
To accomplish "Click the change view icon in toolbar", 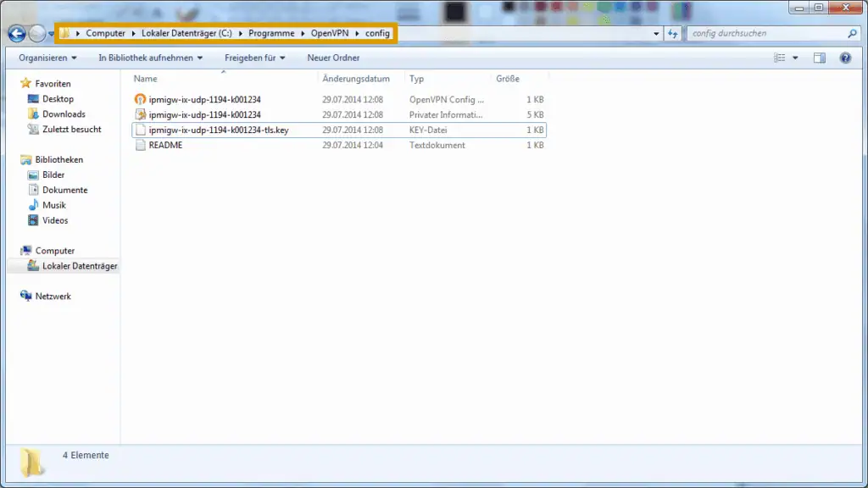I will pos(780,58).
